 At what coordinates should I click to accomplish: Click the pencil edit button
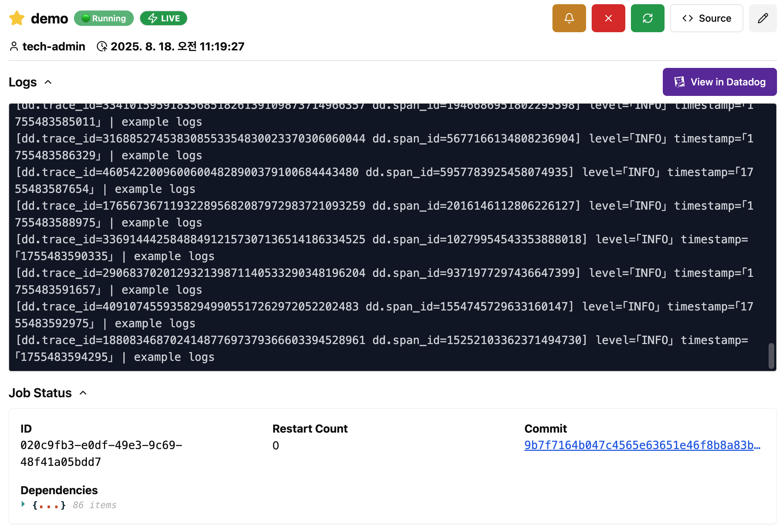coord(763,18)
